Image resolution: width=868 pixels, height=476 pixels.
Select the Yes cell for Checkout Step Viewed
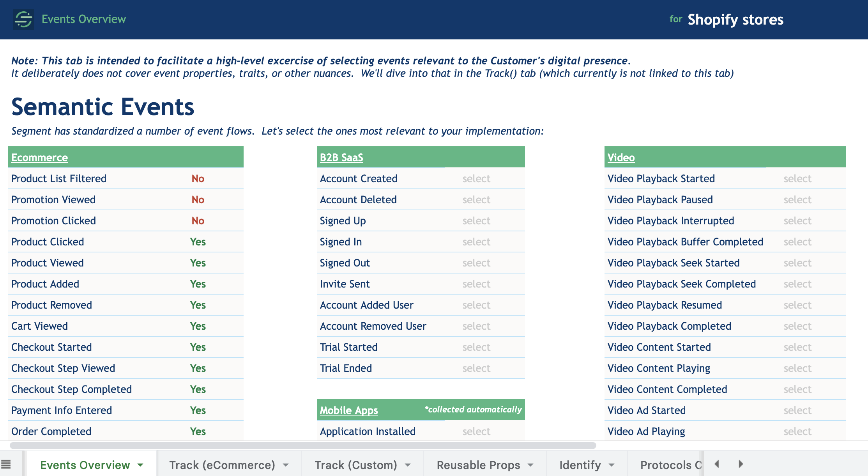(x=198, y=368)
